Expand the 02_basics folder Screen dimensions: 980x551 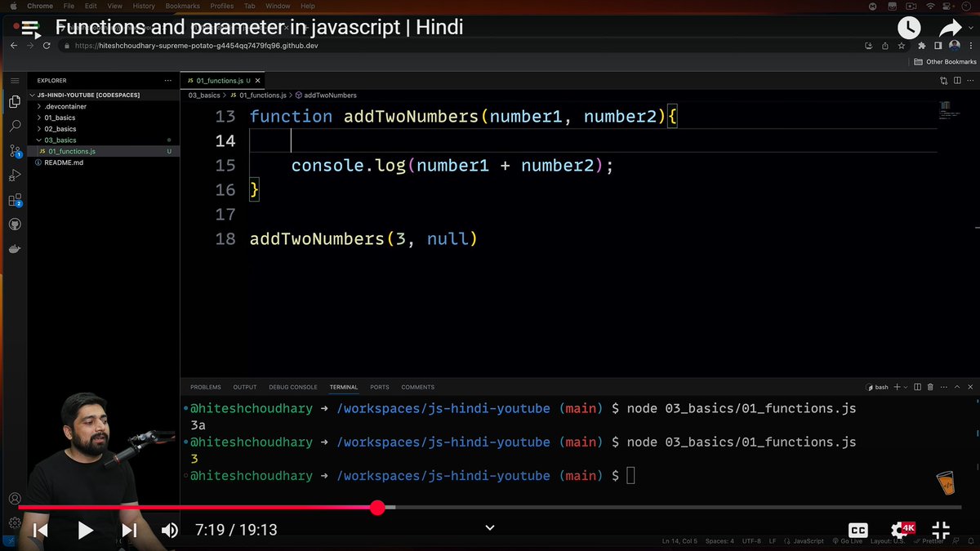[x=60, y=129]
